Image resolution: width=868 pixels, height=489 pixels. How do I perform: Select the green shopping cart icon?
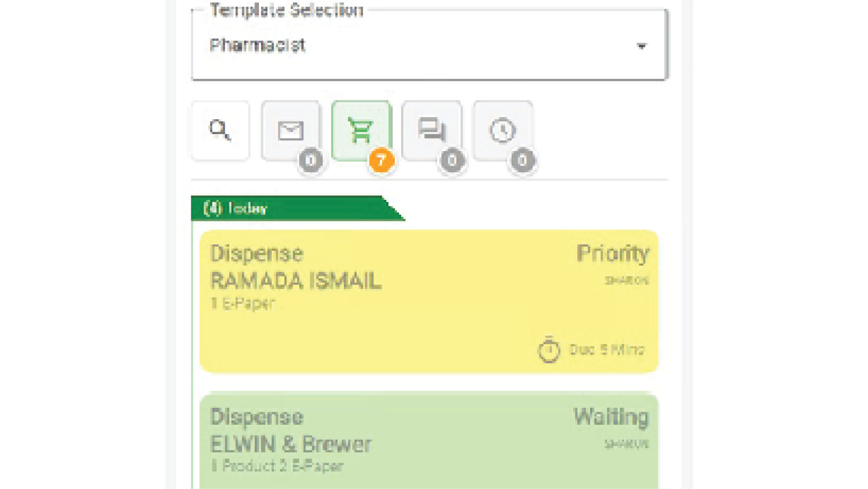[x=361, y=131]
